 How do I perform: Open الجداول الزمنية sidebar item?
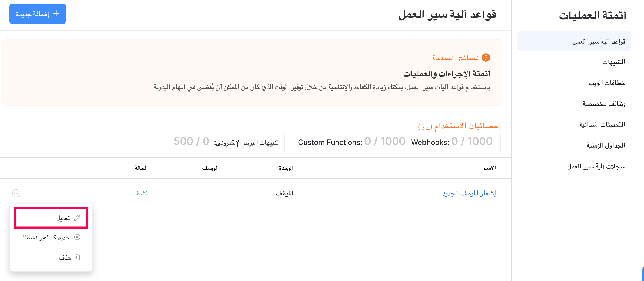[x=606, y=145]
